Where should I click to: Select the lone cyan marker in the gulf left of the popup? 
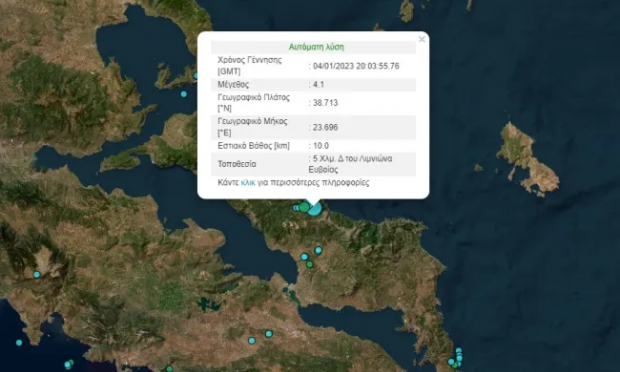coord(183,94)
